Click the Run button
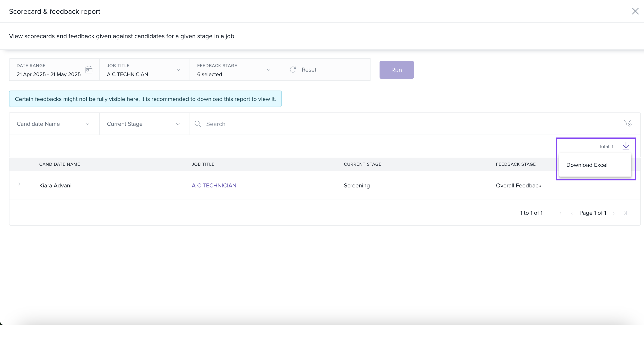This screenshot has width=644, height=362. pyautogui.click(x=396, y=70)
